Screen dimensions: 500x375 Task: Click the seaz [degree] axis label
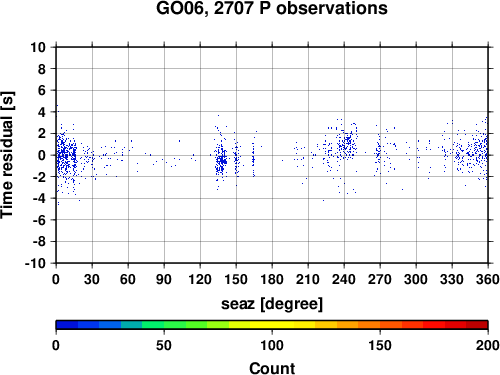tap(272, 304)
